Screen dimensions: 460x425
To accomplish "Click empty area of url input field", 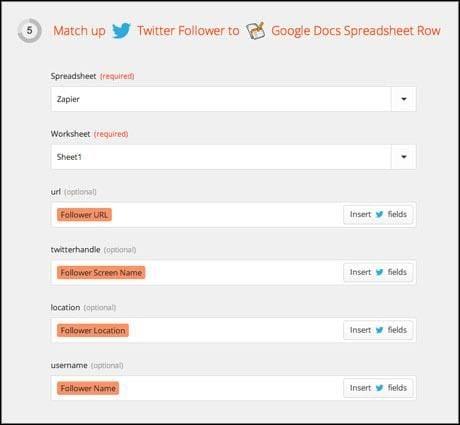I will (x=227, y=215).
